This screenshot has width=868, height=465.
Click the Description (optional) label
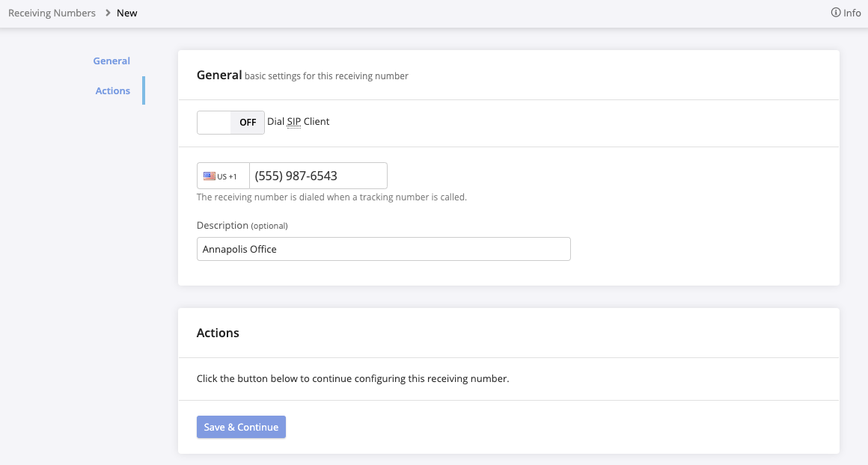pos(242,225)
